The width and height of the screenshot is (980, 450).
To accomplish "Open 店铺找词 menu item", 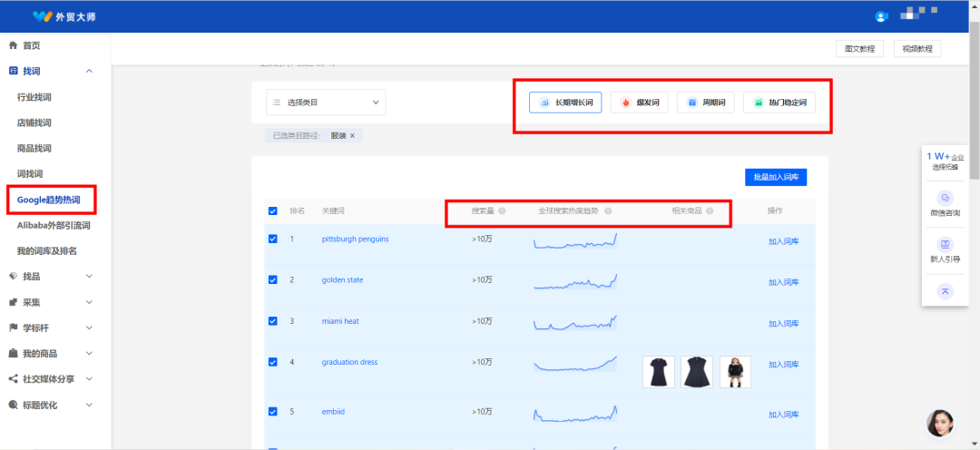I will point(34,123).
